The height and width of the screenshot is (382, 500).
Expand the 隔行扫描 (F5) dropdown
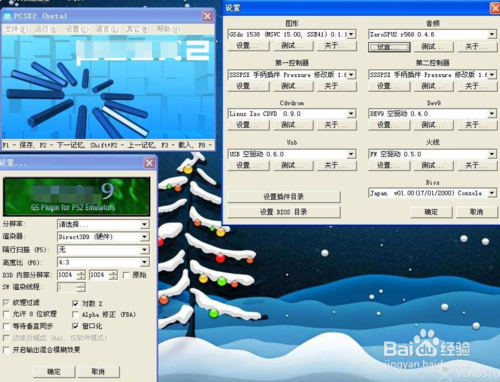(x=144, y=250)
